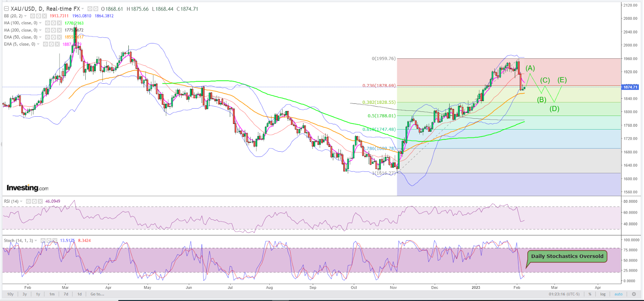Select the 0.236(1878.69) Fibonacci level label
Screen dimensions: 644x301
(379, 86)
